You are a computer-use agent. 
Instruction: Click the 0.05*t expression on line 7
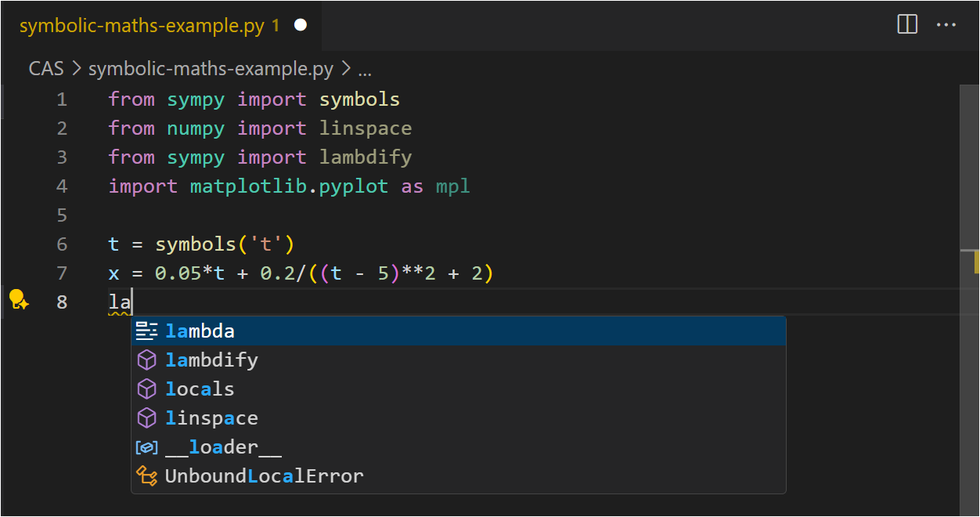click(189, 273)
